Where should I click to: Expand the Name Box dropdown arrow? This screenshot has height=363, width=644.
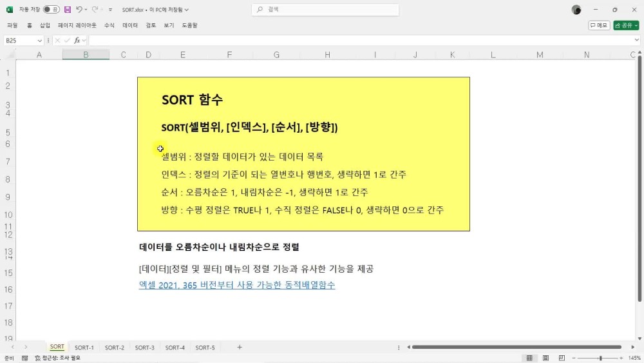click(40, 40)
